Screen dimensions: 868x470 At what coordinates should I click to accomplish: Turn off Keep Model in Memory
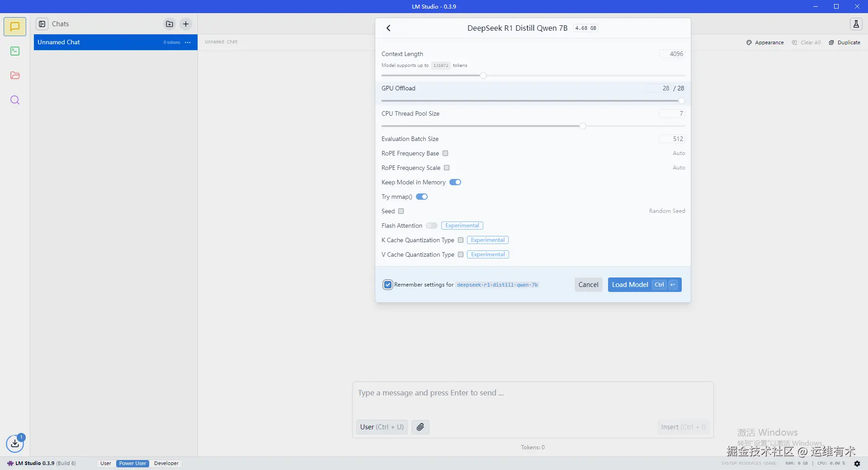tap(455, 182)
